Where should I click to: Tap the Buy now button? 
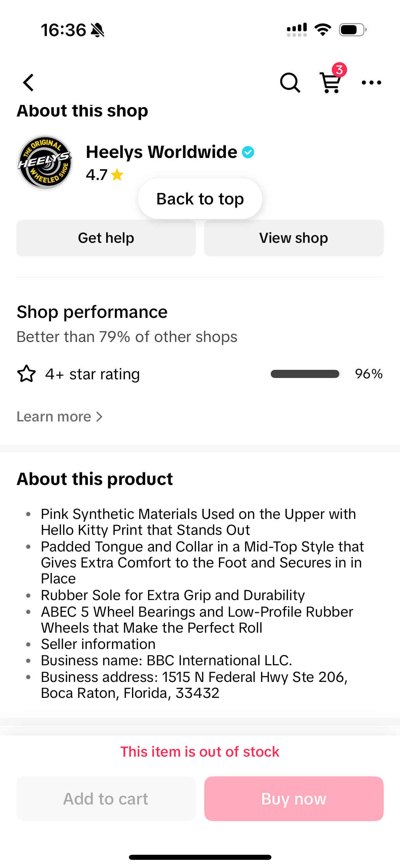pyautogui.click(x=294, y=799)
